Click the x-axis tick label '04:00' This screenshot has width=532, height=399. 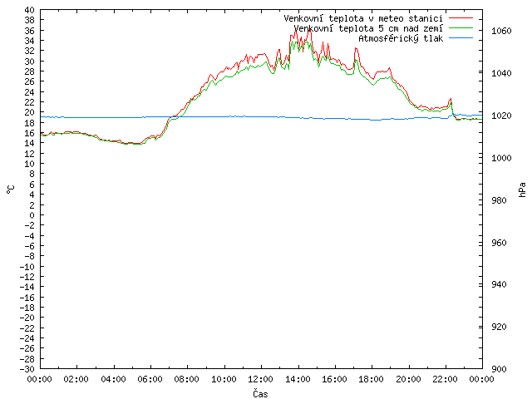pyautogui.click(x=113, y=379)
